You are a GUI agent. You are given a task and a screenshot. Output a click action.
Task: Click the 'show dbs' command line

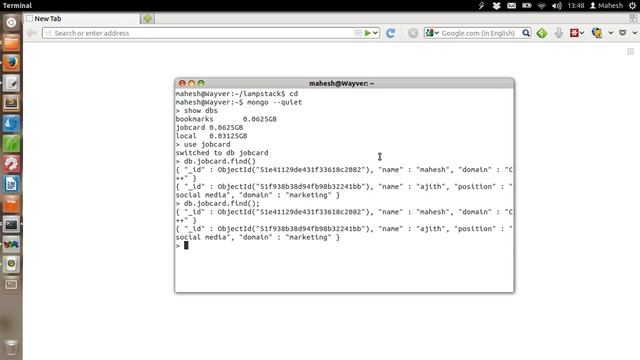pyautogui.click(x=197, y=111)
